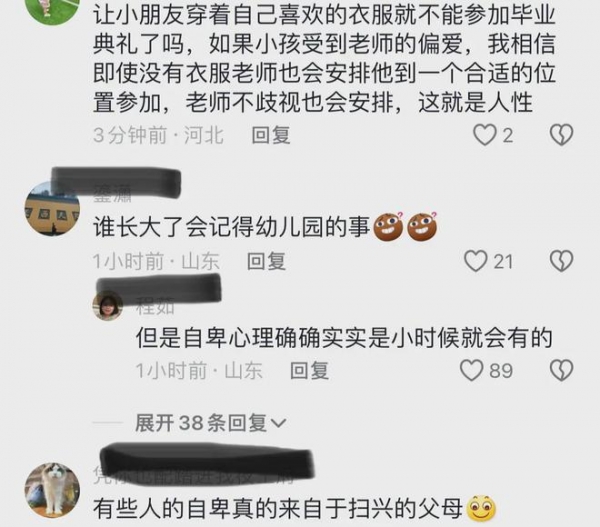This screenshot has width=600, height=527.
Task: Open the green avatar at top
Action: (x=52, y=10)
